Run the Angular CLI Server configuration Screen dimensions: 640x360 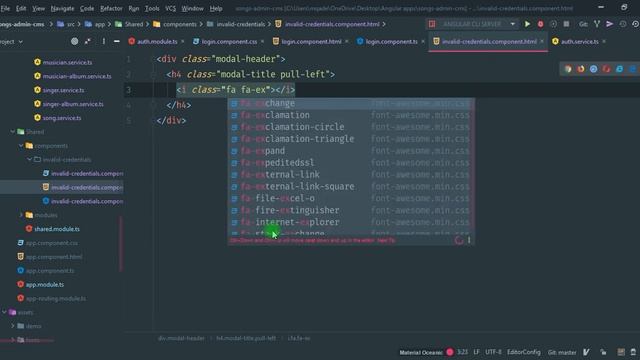527,24
